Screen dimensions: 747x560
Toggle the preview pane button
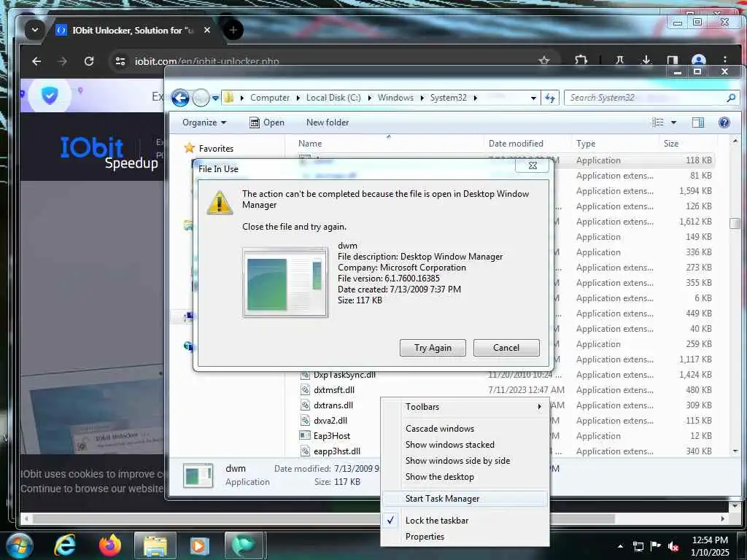click(x=698, y=122)
